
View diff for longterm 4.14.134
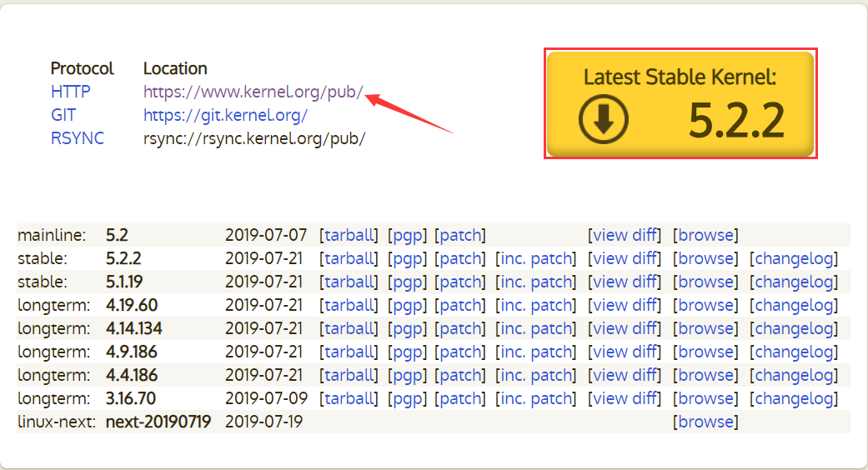click(625, 328)
